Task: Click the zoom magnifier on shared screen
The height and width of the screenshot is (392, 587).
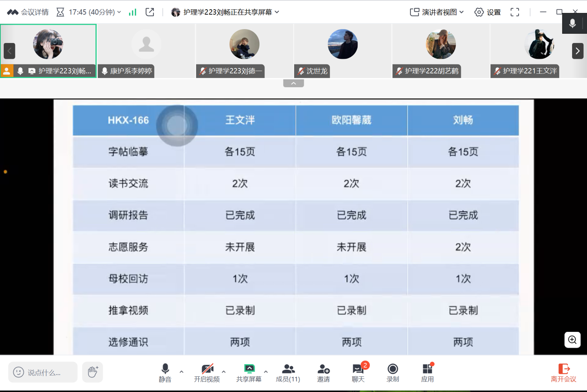Action: point(572,340)
